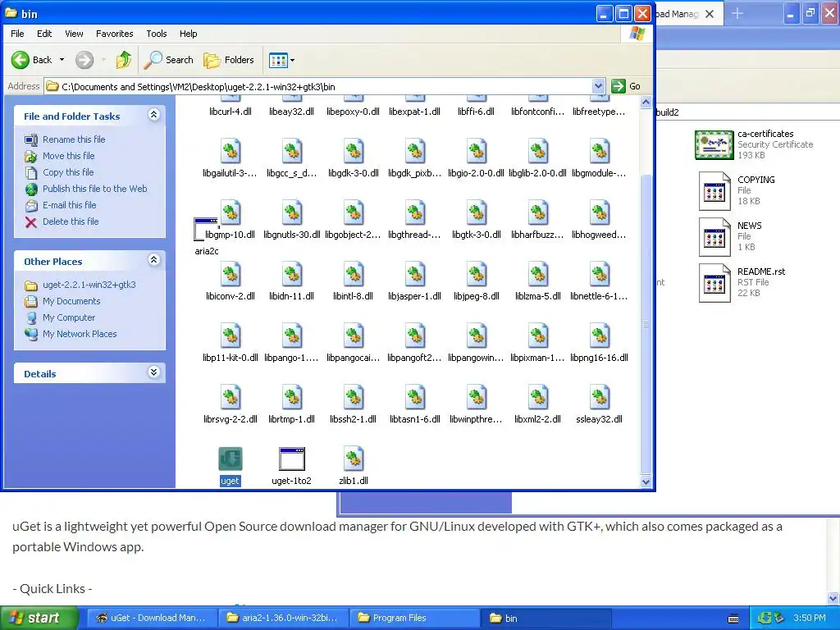Open the File menu
This screenshot has height=630, width=840.
click(x=17, y=34)
